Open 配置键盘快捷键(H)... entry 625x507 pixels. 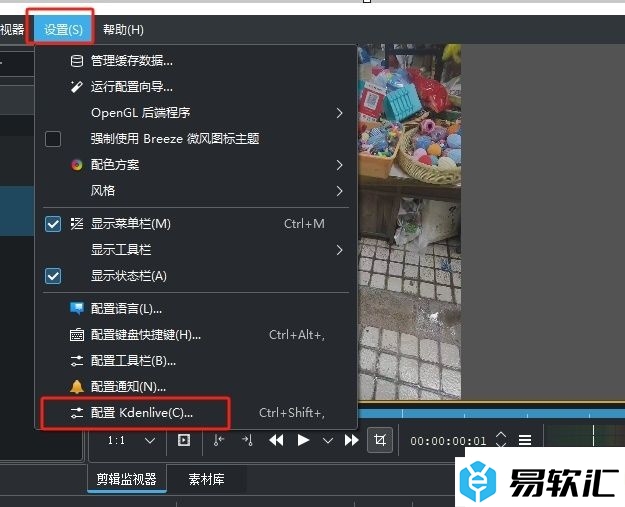pyautogui.click(x=196, y=335)
